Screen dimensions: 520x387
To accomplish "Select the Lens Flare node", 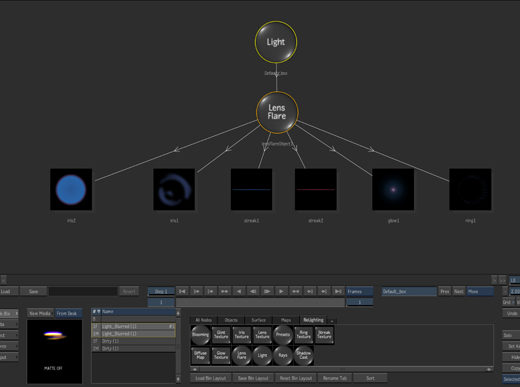I will tap(277, 112).
